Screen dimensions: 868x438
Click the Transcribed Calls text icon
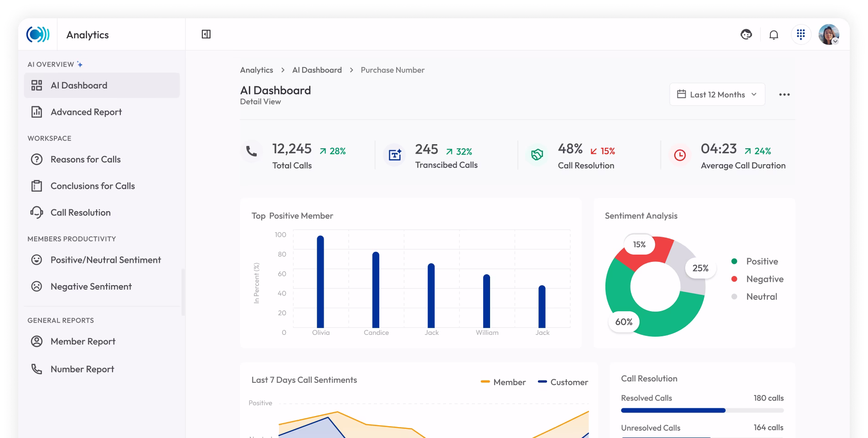pyautogui.click(x=394, y=155)
